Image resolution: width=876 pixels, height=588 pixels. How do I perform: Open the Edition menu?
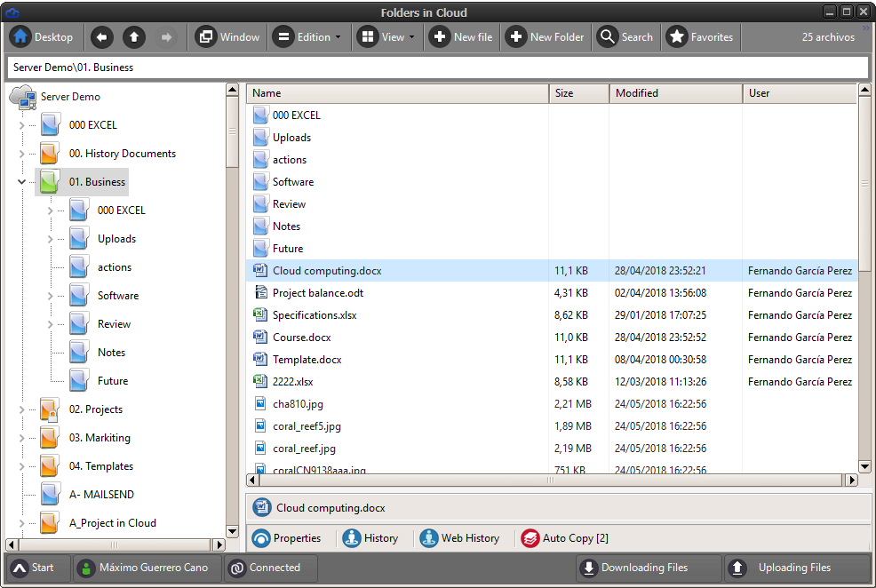(x=307, y=36)
